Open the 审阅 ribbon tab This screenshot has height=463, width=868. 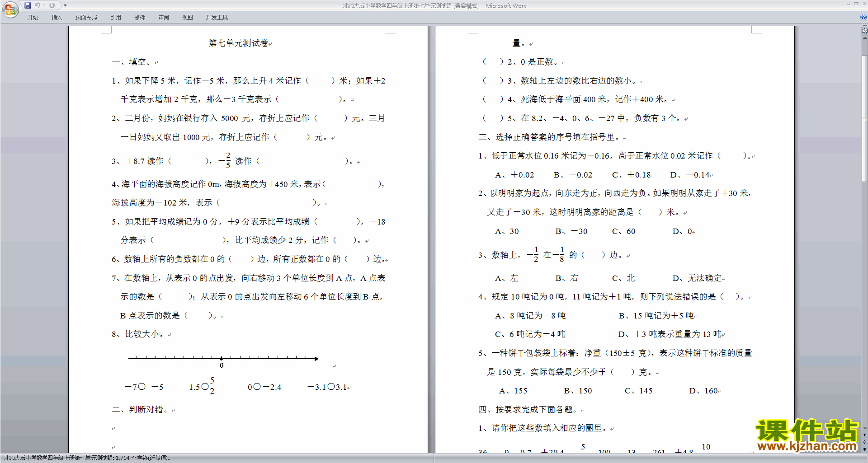click(x=164, y=18)
